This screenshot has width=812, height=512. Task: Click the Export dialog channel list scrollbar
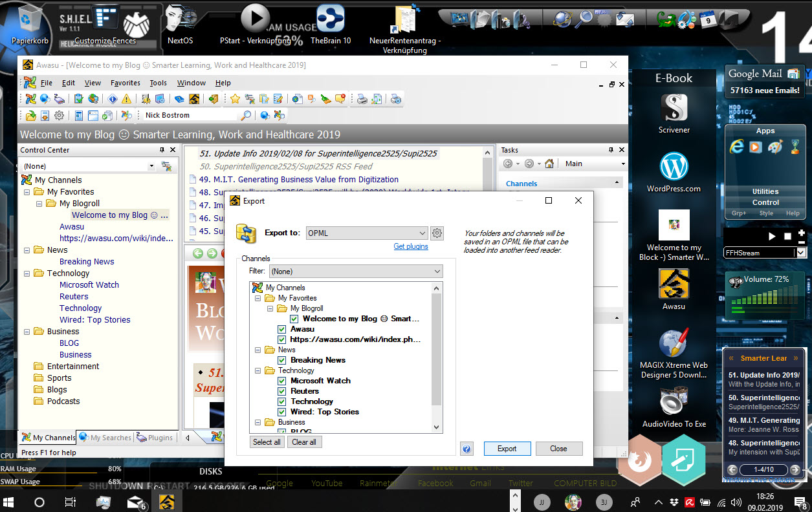click(x=437, y=349)
